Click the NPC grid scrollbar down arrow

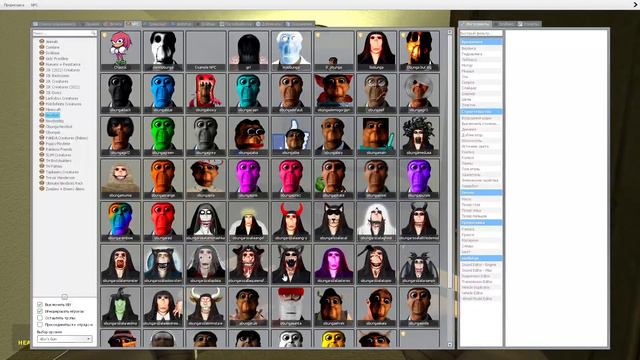[x=450, y=345]
